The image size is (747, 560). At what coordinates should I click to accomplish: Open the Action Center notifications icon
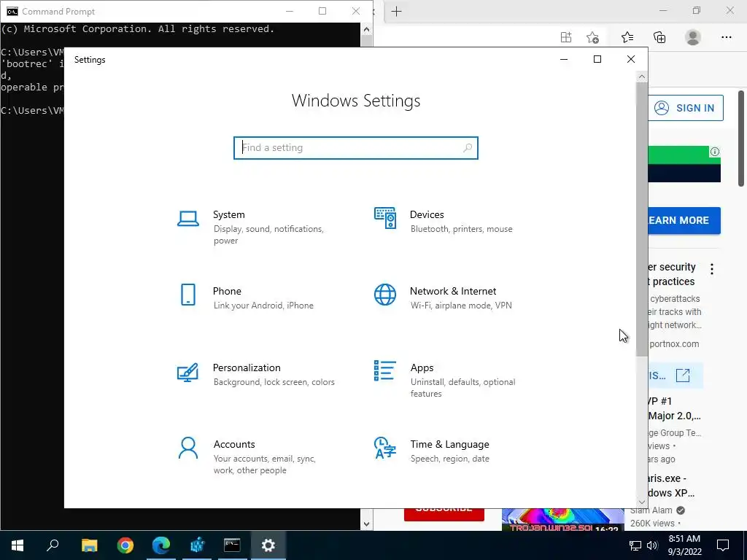723,545
